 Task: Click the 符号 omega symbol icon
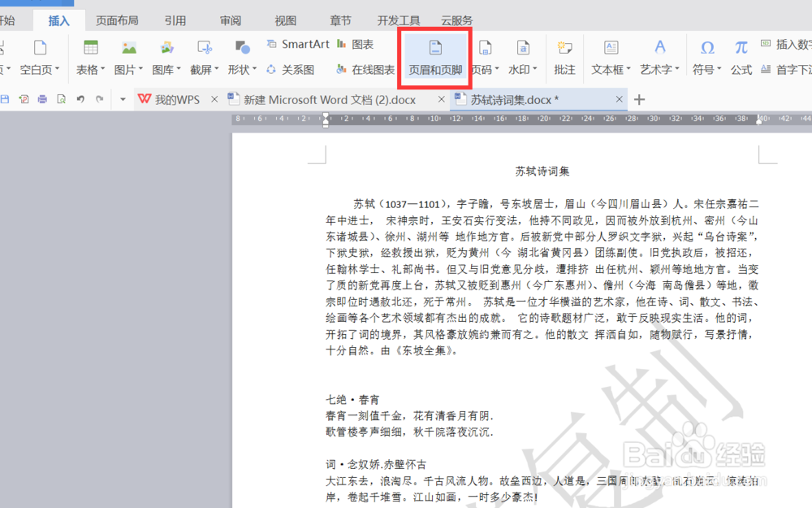(x=707, y=48)
